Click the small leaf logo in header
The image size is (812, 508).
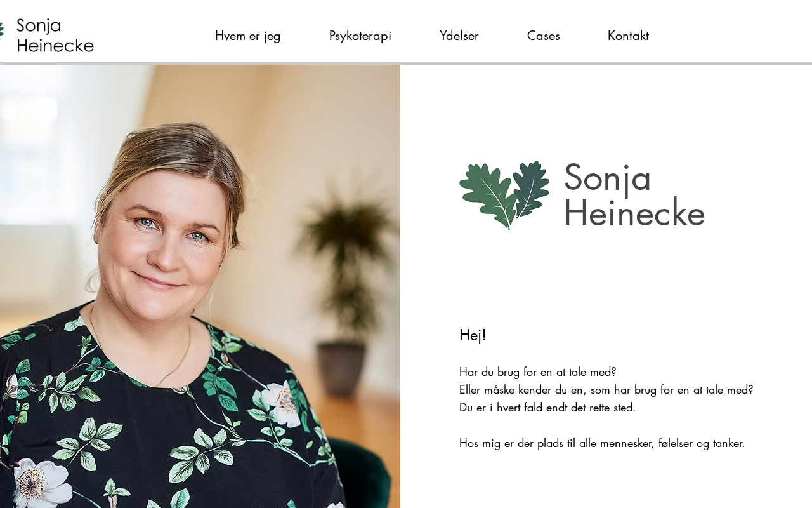point(2,29)
